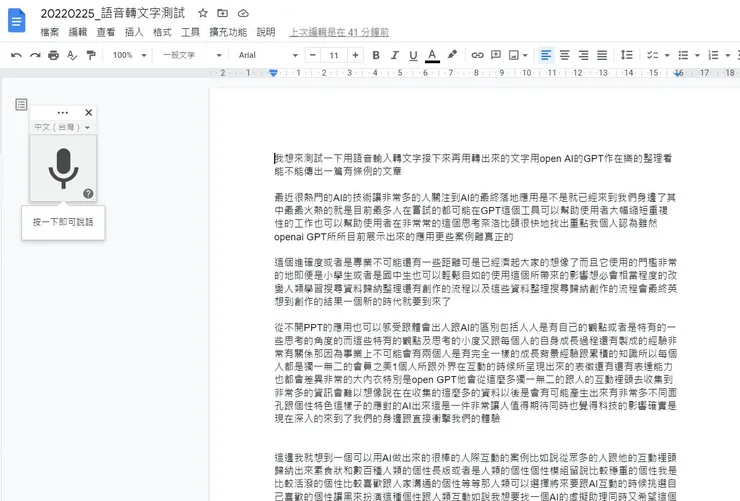Open the 檔案 menu
Image resolution: width=740 pixels, height=501 pixels.
point(50,32)
